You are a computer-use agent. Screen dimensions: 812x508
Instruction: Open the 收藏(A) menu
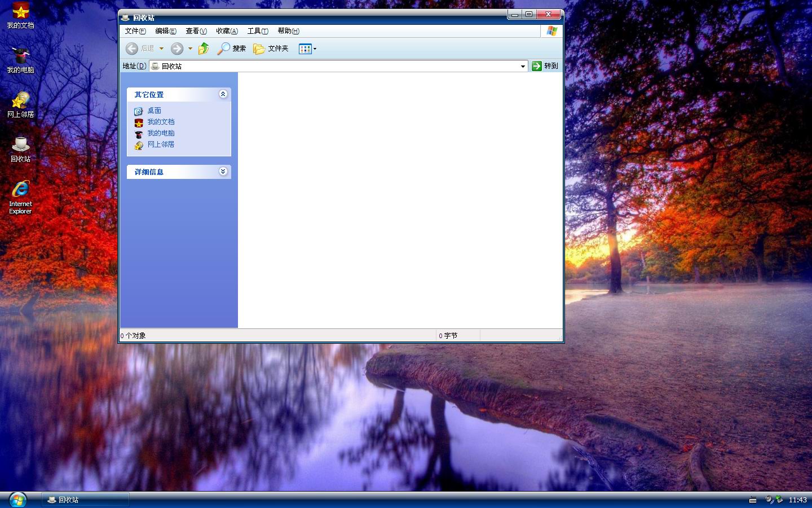(x=227, y=31)
